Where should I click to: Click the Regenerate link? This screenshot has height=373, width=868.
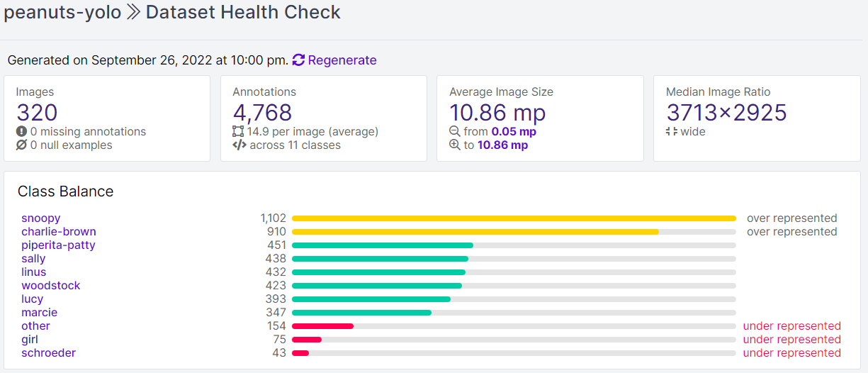click(342, 60)
